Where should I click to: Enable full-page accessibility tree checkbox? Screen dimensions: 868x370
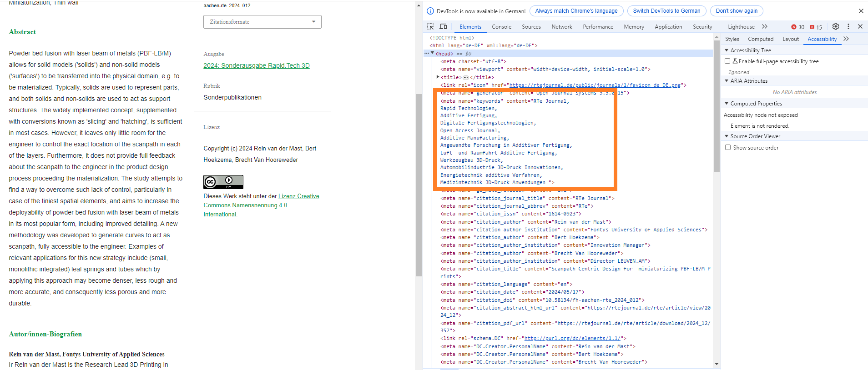(727, 61)
